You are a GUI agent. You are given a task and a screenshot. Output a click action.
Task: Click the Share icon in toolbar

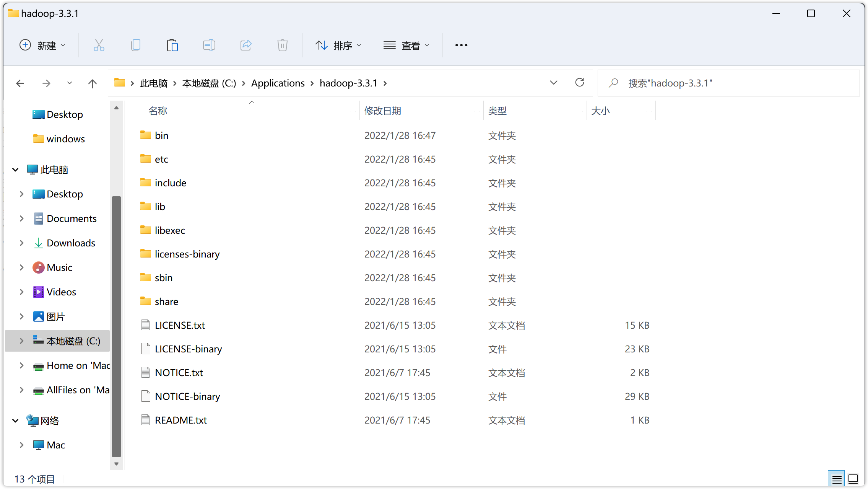tap(245, 46)
